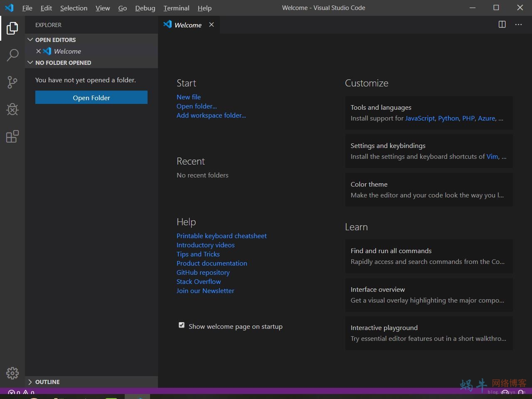Open the Selection menu

point(74,8)
